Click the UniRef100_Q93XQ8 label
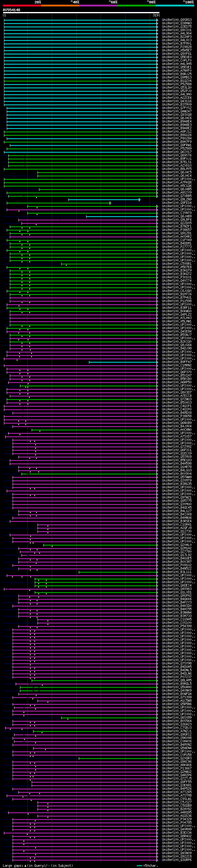 click(x=176, y=115)
